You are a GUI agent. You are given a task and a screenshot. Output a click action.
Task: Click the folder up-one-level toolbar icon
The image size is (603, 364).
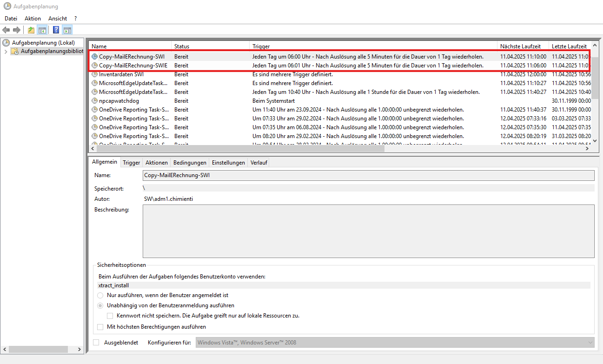31,30
